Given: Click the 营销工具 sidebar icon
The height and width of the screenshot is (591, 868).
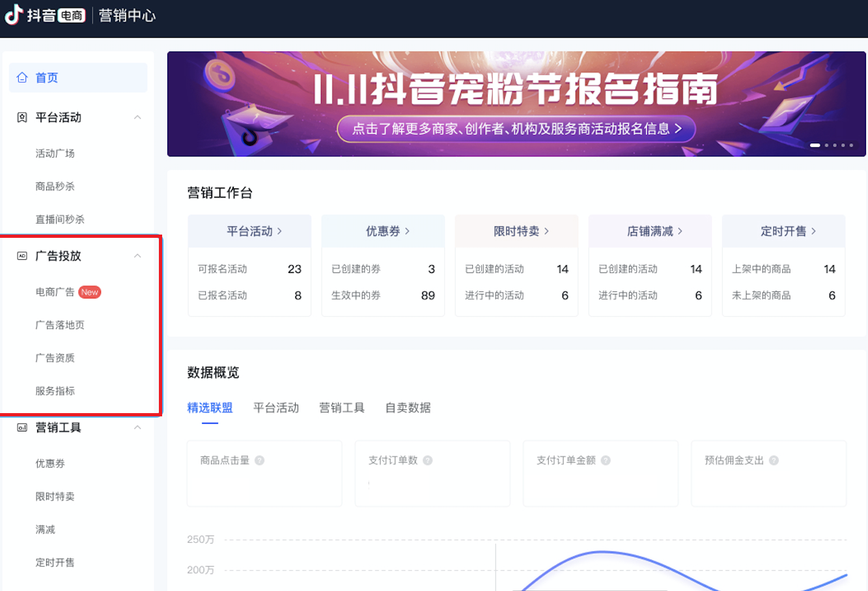Looking at the screenshot, I should (x=22, y=427).
